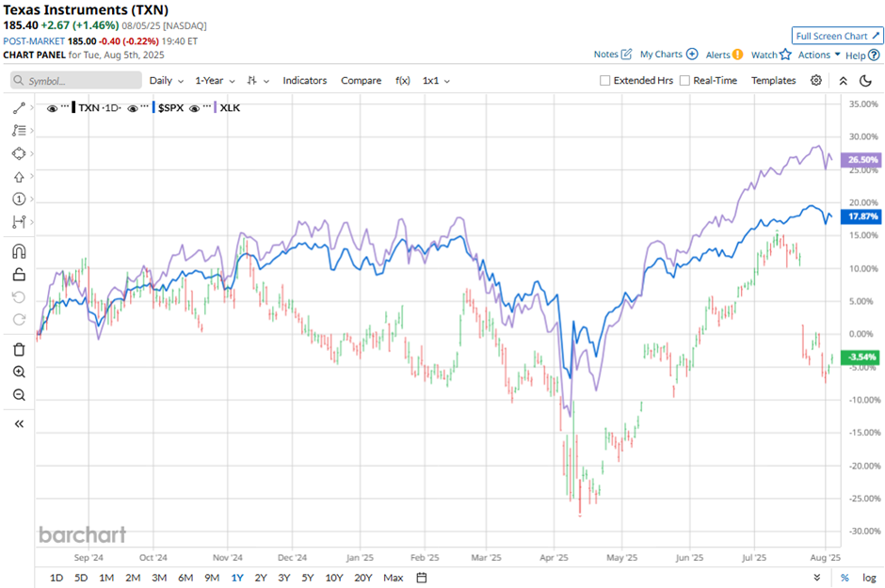885x588 pixels.
Task: Hide the XLK series with its eye icon
Action: pos(194,108)
